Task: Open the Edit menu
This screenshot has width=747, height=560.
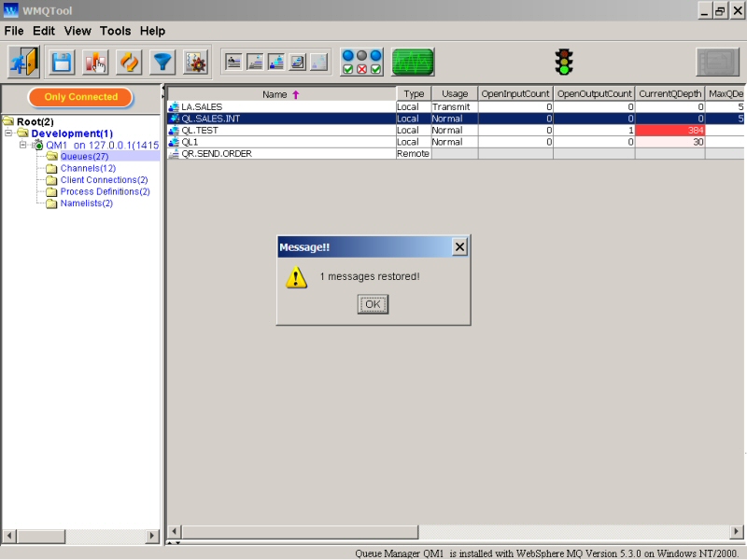Action: click(43, 31)
